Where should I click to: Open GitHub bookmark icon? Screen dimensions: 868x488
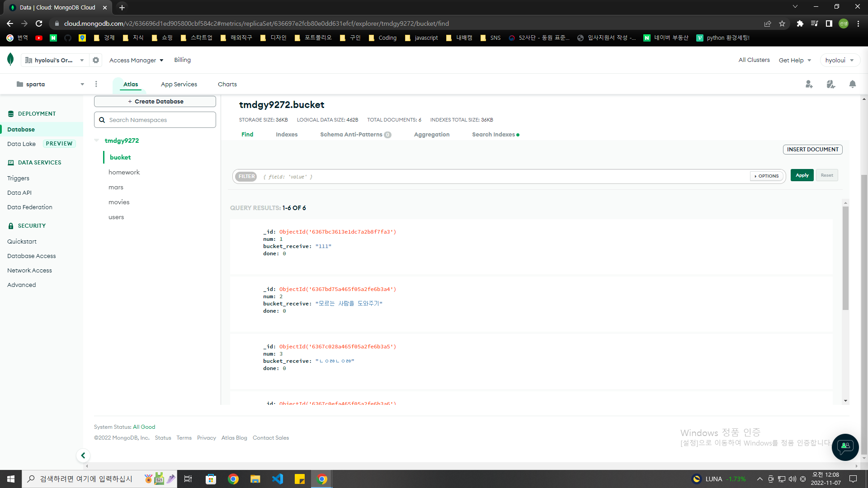pyautogui.click(x=68, y=38)
